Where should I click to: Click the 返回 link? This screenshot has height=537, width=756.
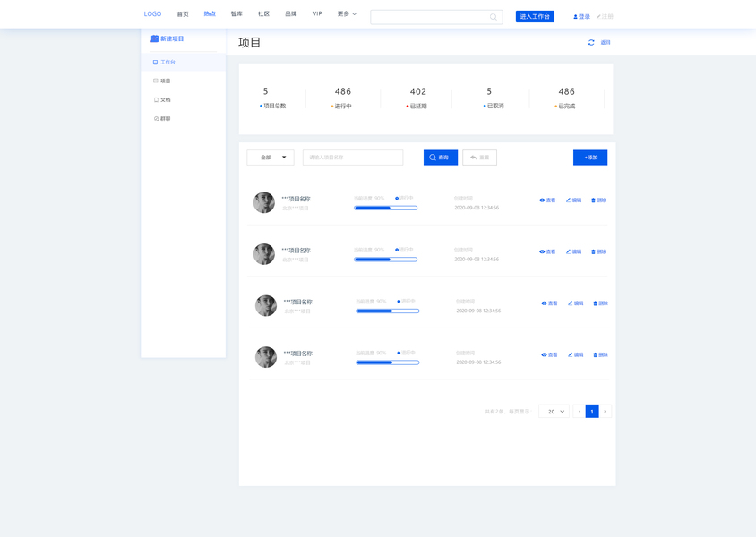click(x=606, y=42)
